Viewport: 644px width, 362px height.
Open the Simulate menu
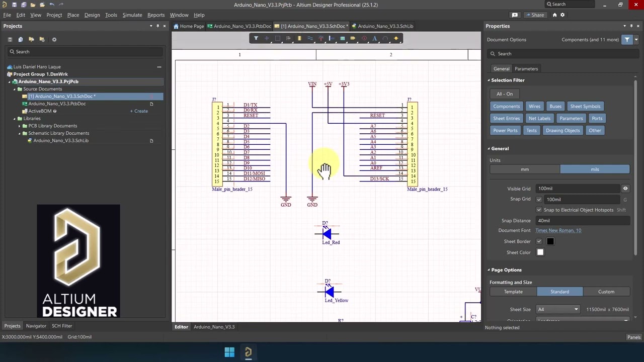[132, 15]
